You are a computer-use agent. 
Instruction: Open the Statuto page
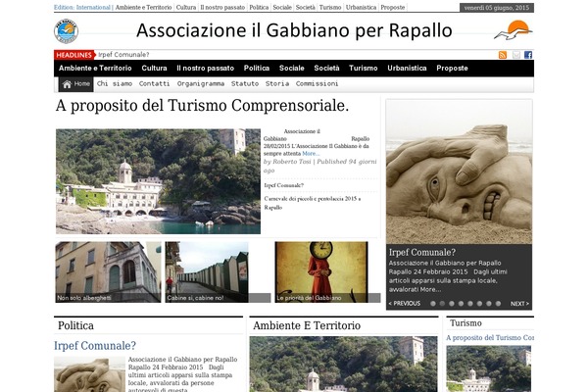[245, 83]
